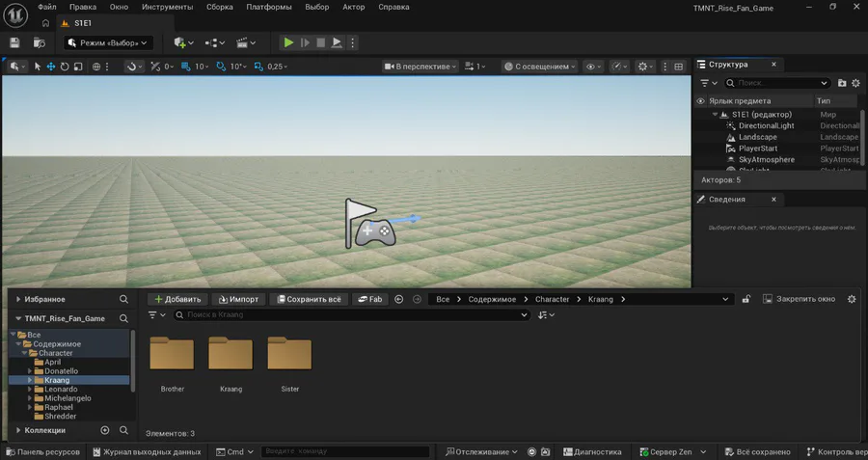
Task: Create a new folder in the Outliner
Action: pos(842,83)
